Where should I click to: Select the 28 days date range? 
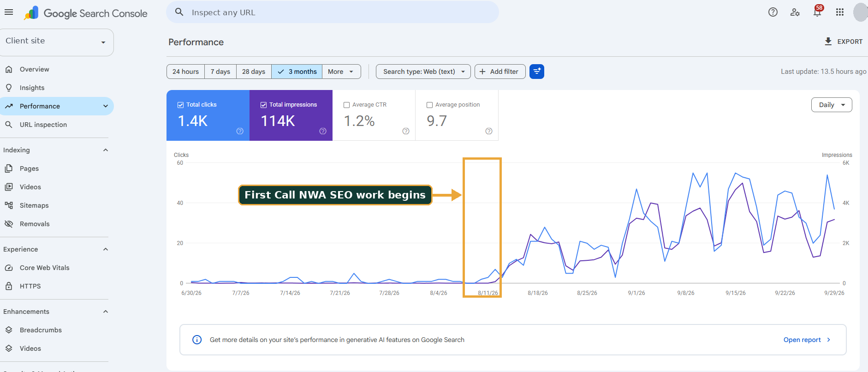[x=254, y=72]
